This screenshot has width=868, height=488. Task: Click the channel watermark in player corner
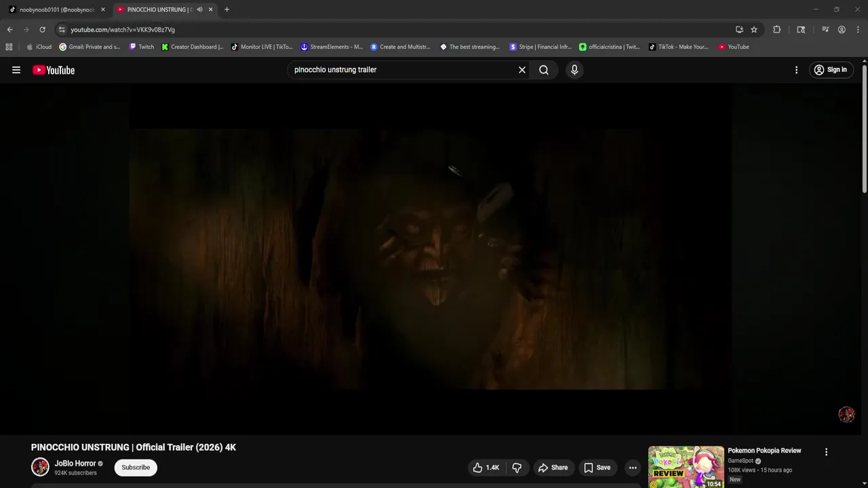pyautogui.click(x=846, y=415)
